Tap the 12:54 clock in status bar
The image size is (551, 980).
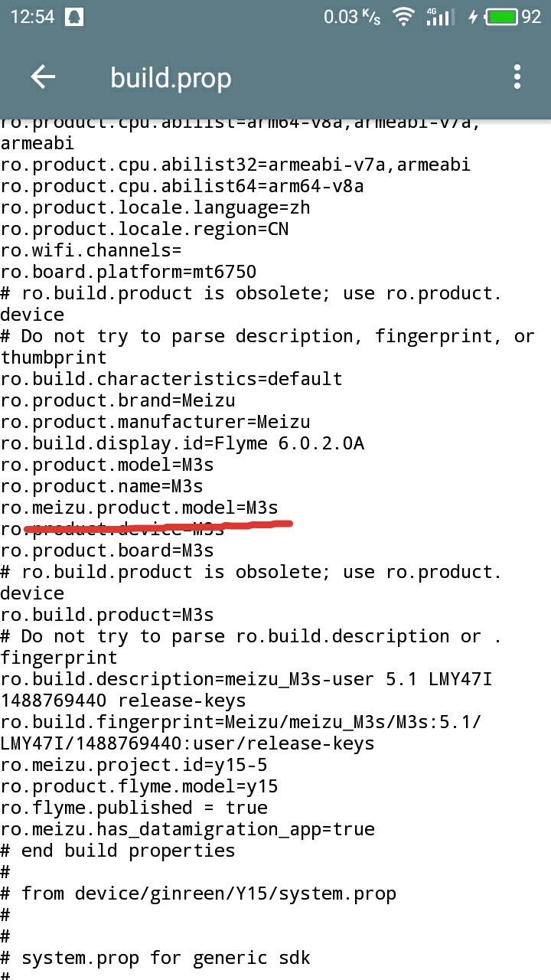coord(32,17)
